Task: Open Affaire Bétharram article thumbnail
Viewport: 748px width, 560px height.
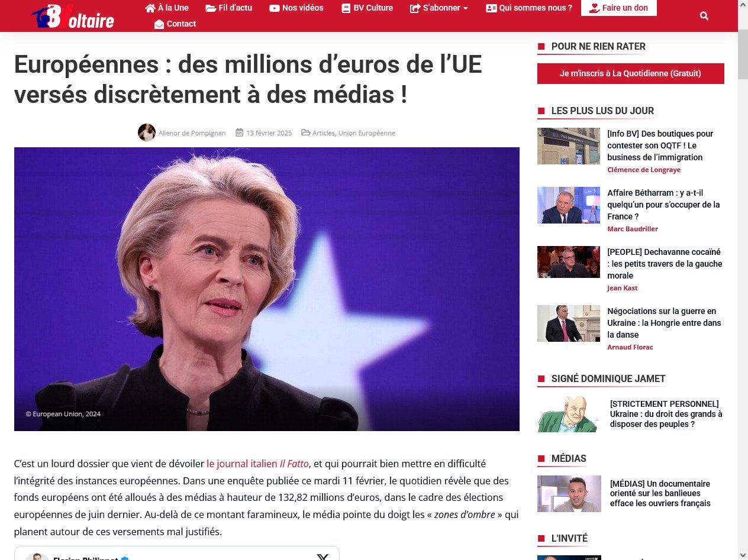Action: pyautogui.click(x=569, y=205)
